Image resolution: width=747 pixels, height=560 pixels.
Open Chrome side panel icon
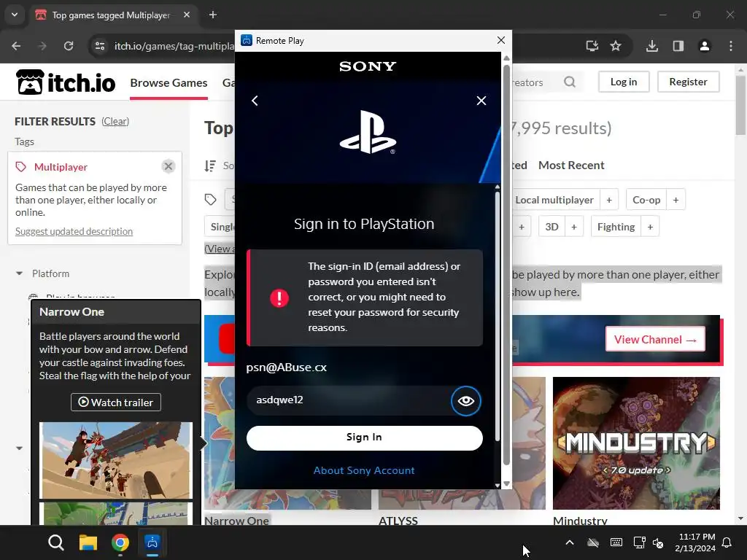click(x=678, y=46)
